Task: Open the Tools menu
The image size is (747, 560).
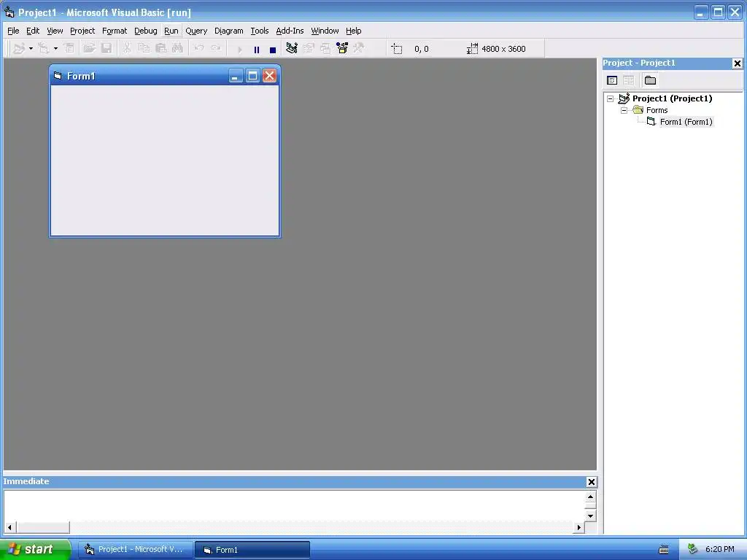Action: click(x=260, y=31)
